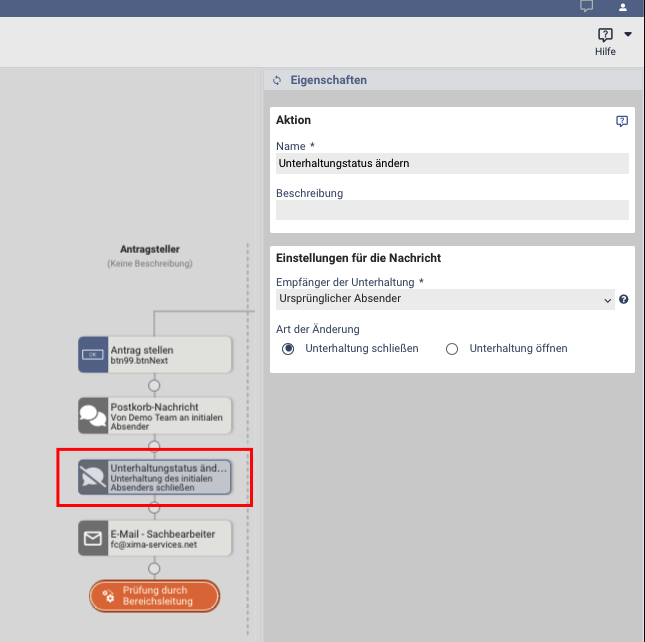Click connector circle below Postkorb-Nachricht
This screenshot has width=645, height=642.
click(154, 445)
